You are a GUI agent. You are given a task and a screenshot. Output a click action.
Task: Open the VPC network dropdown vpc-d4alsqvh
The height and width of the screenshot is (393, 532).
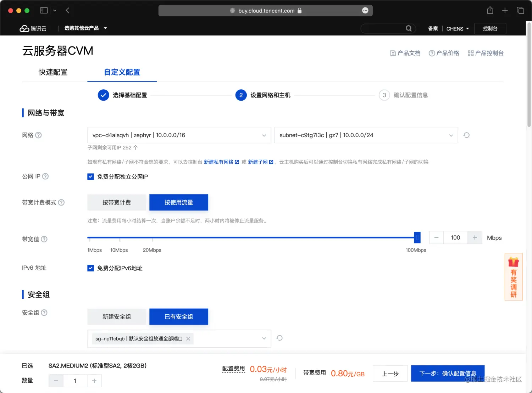click(179, 135)
